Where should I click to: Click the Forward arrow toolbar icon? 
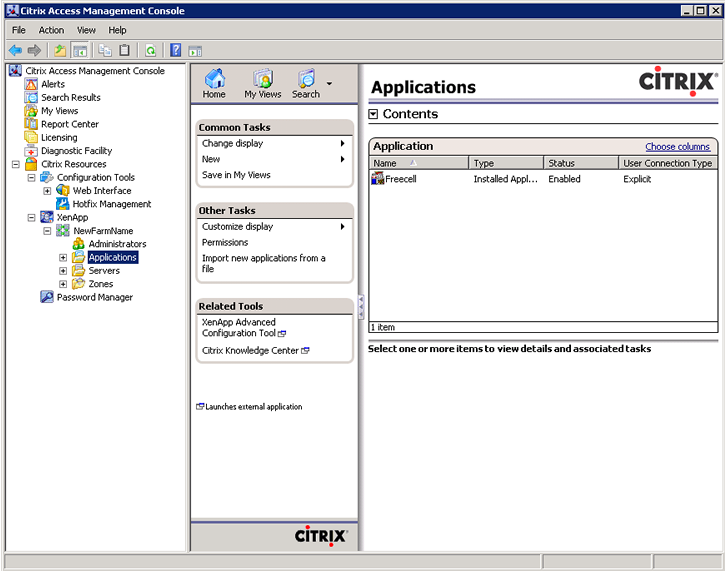coord(34,50)
